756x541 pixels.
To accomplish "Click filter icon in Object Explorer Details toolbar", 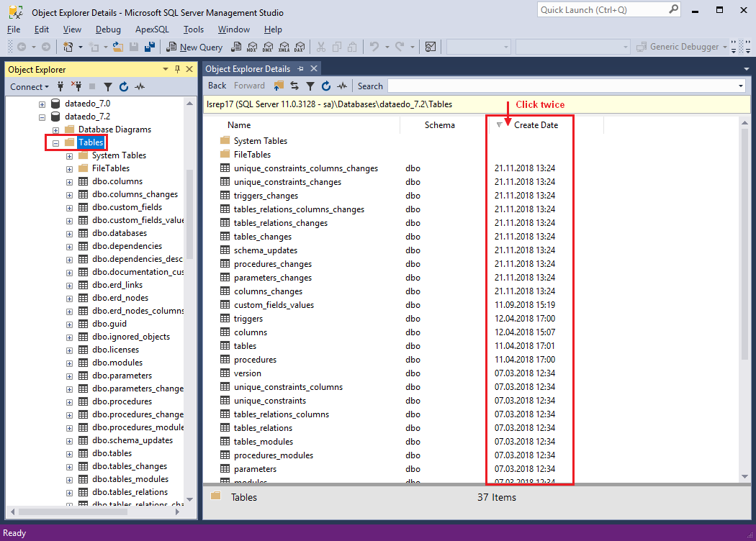I will [x=310, y=86].
